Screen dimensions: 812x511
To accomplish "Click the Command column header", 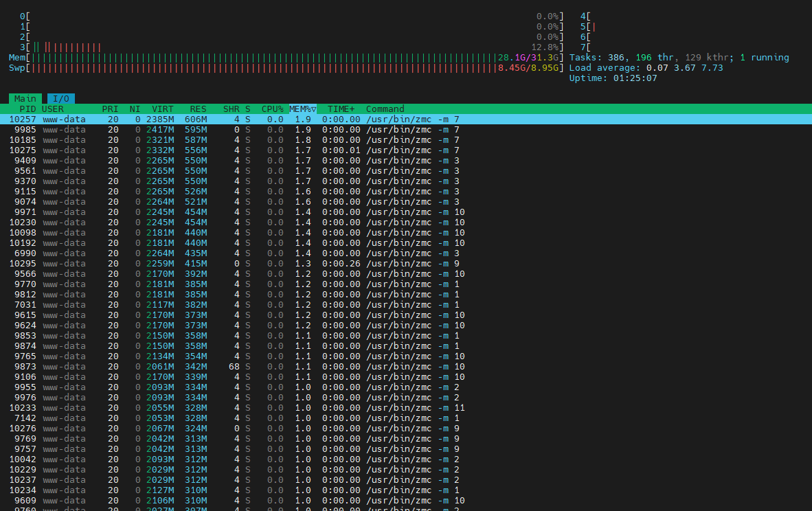I will click(x=385, y=109).
